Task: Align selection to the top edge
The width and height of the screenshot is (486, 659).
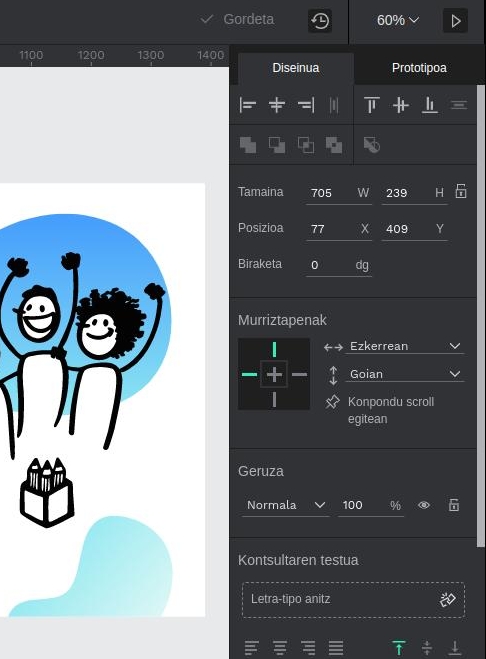Action: [x=372, y=105]
